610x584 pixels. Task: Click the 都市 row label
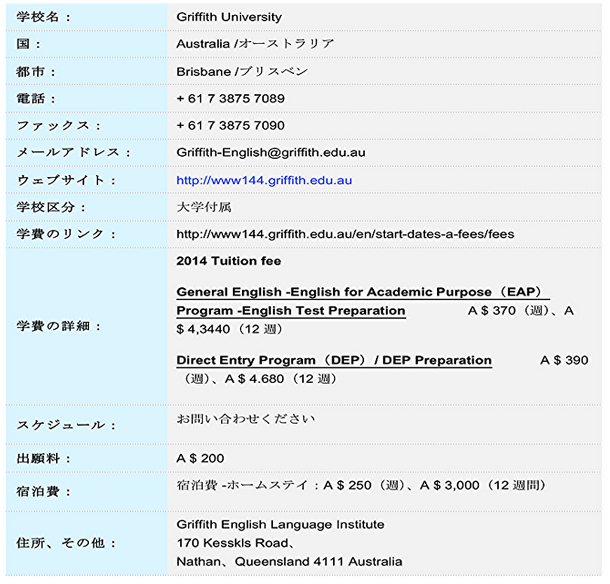point(36,72)
